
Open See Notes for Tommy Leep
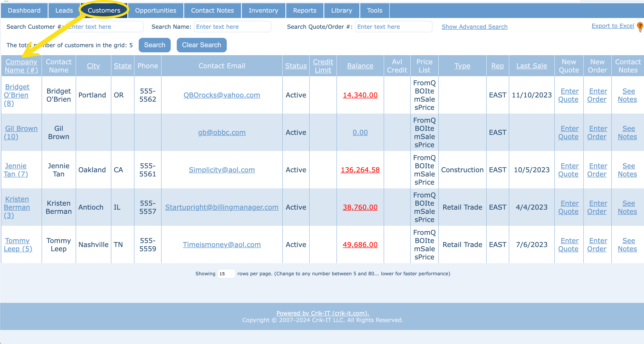[627, 244]
